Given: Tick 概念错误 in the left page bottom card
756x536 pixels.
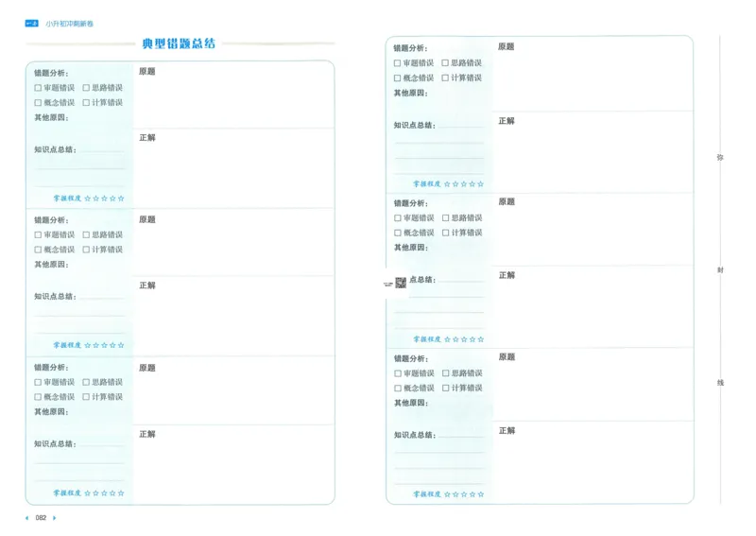Looking at the screenshot, I should [38, 397].
